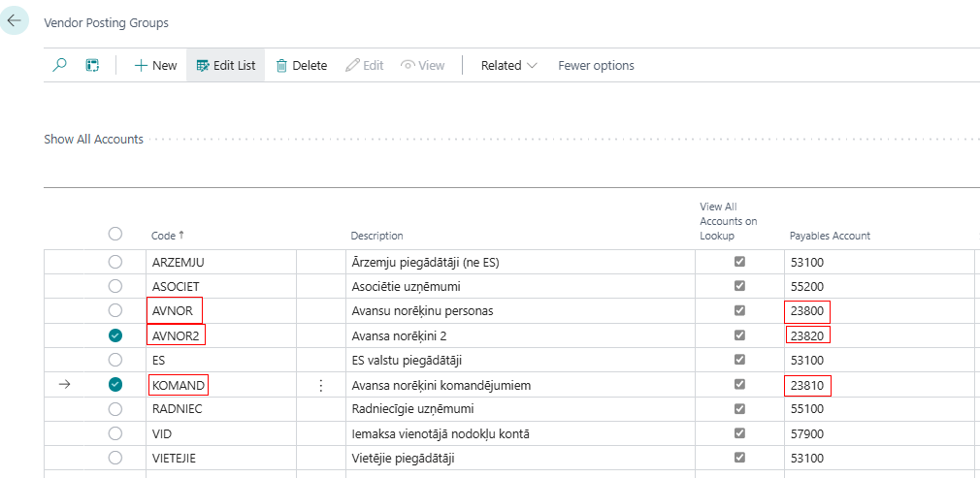Image resolution: width=980 pixels, height=478 pixels.
Task: Open the KOMAND row three-dot menu
Action: pos(320,386)
